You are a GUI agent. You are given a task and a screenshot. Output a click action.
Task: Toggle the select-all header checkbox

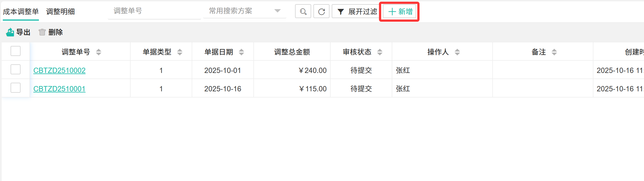click(16, 51)
